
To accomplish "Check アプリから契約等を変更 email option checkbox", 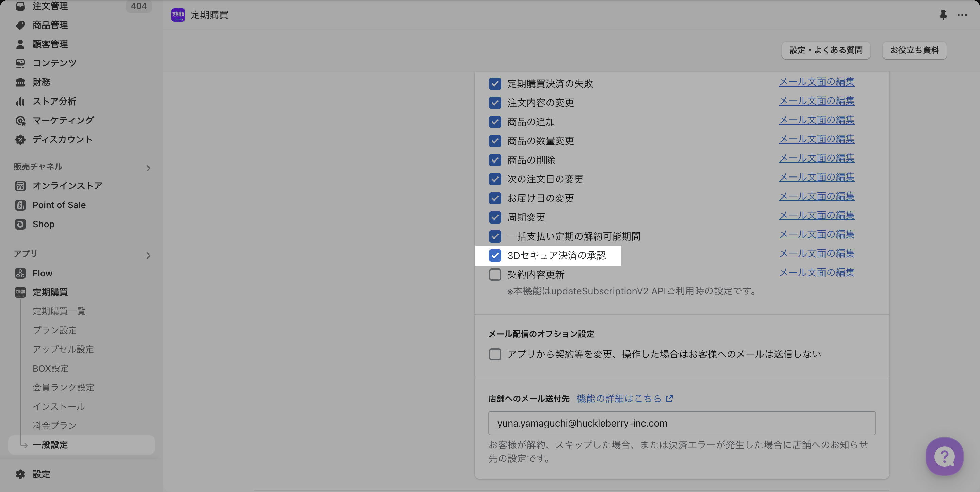I will pyautogui.click(x=495, y=354).
